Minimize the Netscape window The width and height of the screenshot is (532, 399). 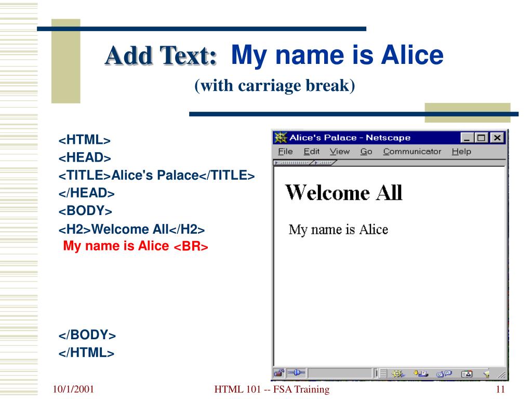467,138
